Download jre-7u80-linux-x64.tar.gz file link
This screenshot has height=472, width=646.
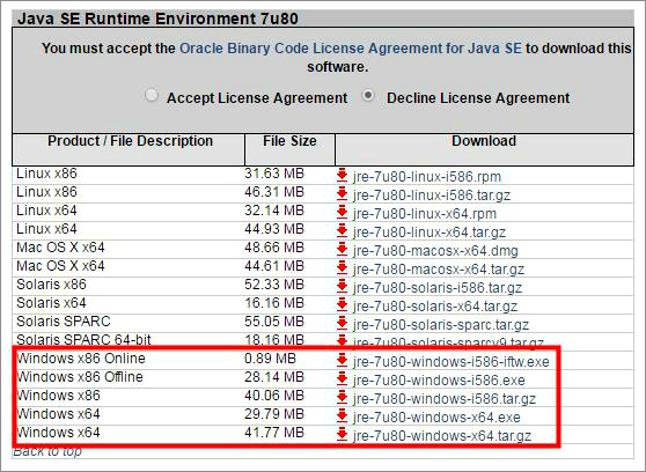pos(429,232)
